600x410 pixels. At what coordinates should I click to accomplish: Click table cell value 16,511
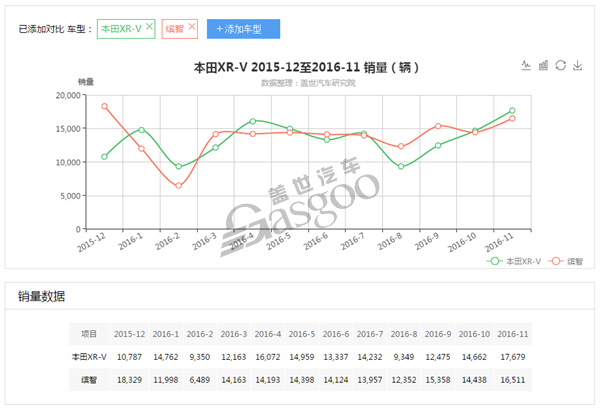click(x=513, y=380)
